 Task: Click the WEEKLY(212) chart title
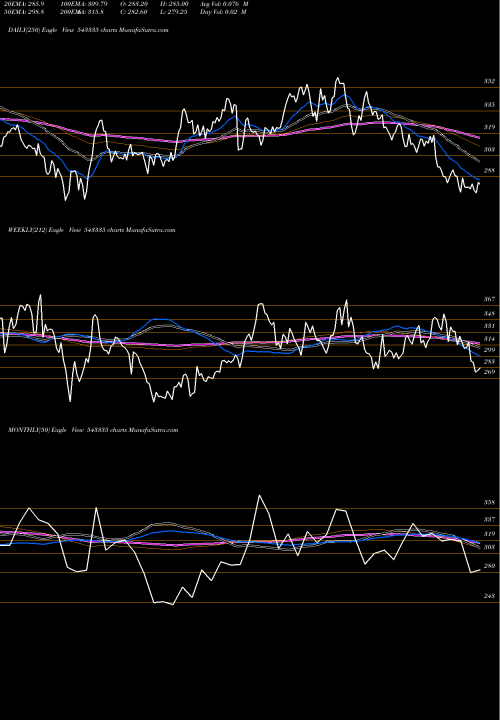(x=92, y=230)
